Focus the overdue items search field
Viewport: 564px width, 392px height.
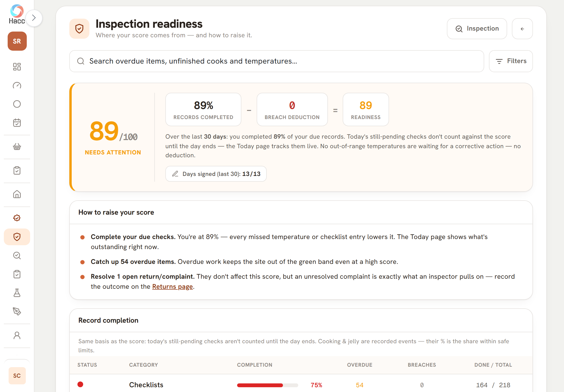tap(277, 61)
